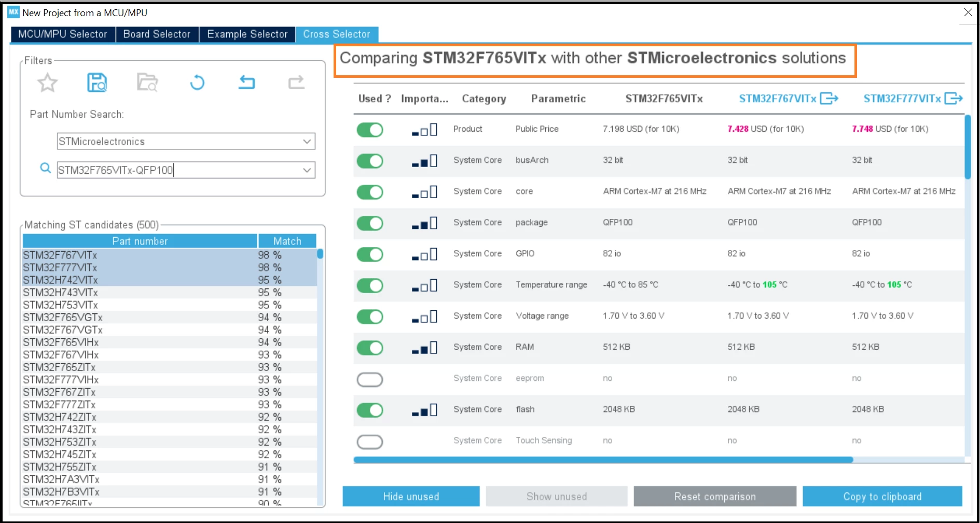980x523 pixels.
Task: Turn off the flash toggle
Action: point(370,410)
